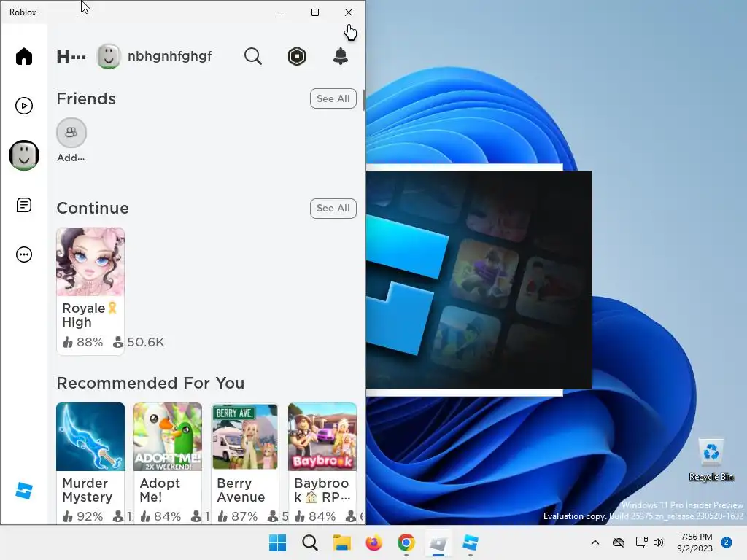Click the network display tray icon
This screenshot has width=747, height=560.
click(x=641, y=542)
